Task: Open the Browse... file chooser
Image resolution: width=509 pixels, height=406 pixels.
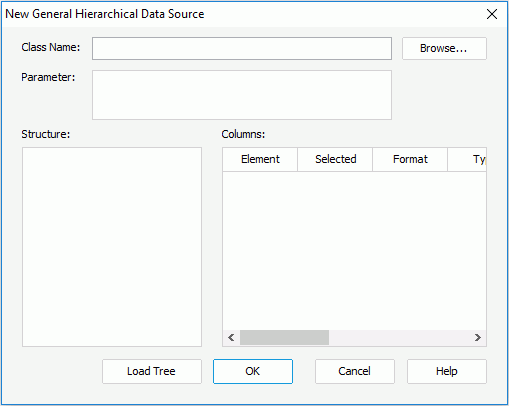Action: [x=444, y=49]
